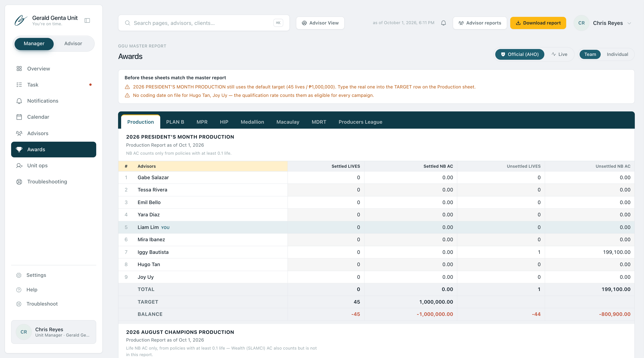The height and width of the screenshot is (358, 644).
Task: Click the search magnifier icon
Action: tap(127, 23)
